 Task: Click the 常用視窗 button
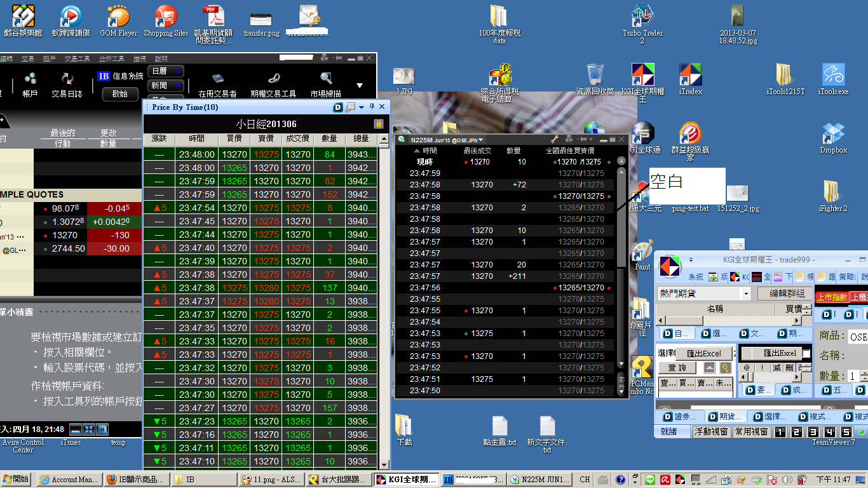pos(751,432)
